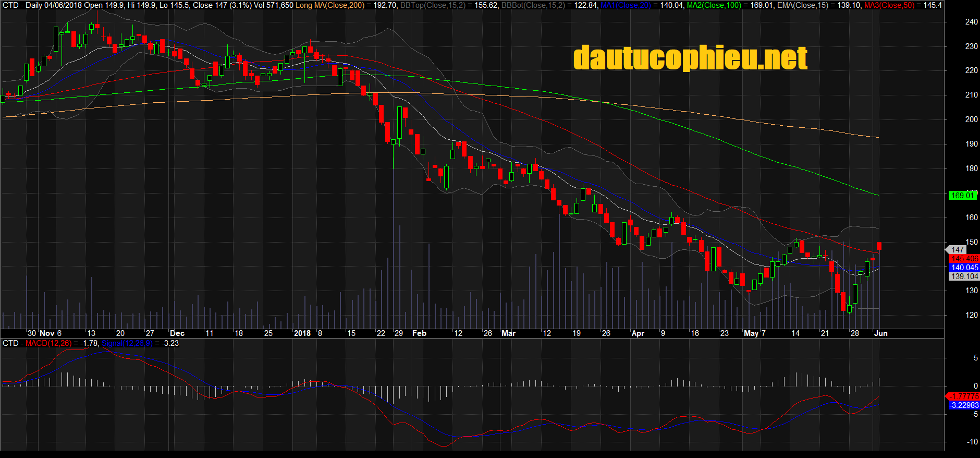Click the blue 140.045 price tag
980x458 pixels.
[964, 268]
